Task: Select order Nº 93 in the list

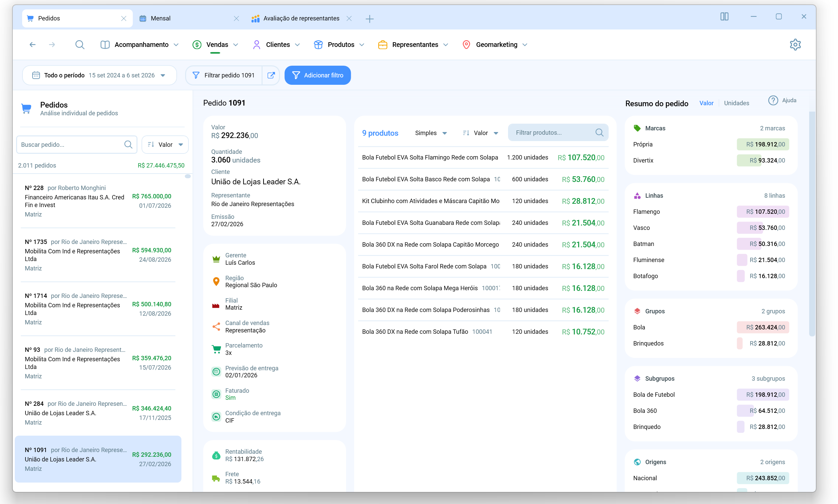Action: point(98,363)
